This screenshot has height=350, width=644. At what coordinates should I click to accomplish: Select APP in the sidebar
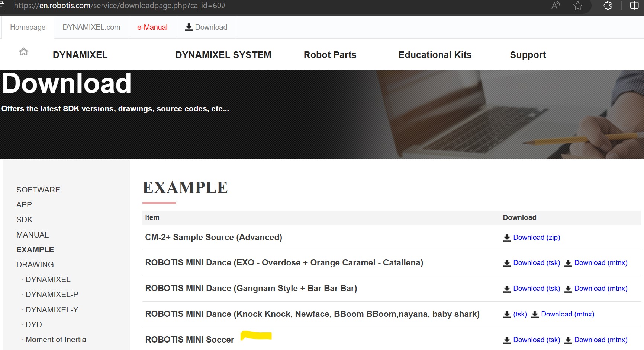coord(24,205)
